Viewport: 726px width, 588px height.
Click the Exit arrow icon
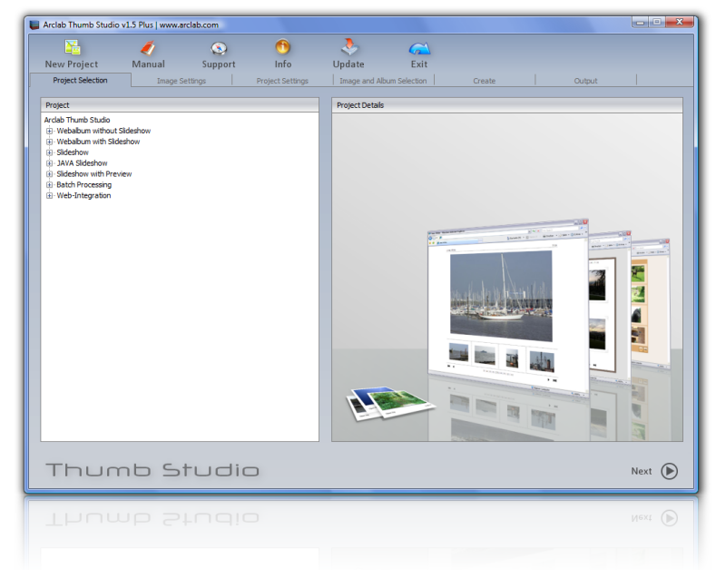[419, 48]
